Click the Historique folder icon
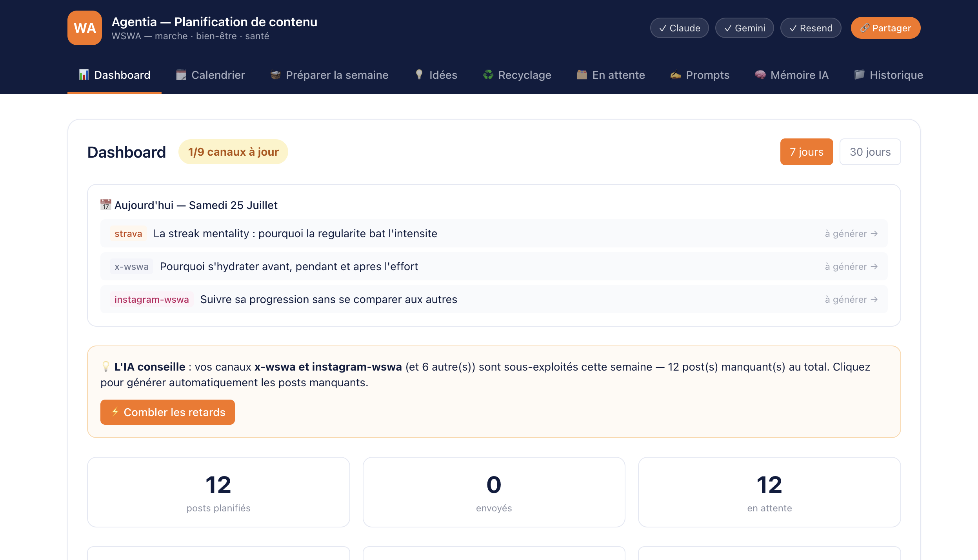 click(859, 75)
